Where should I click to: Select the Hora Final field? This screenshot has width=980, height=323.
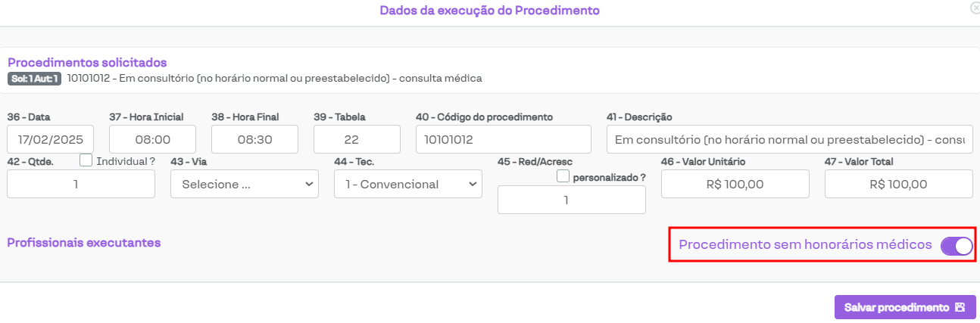click(254, 140)
